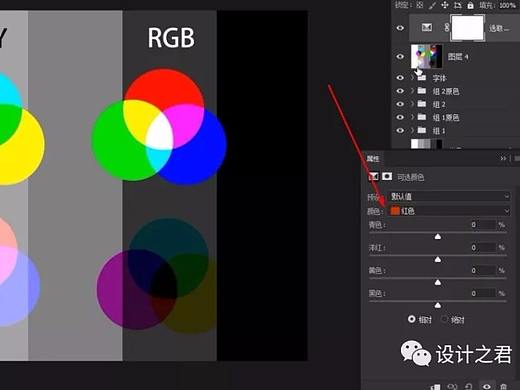This screenshot has height=390, width=520.
Task: Toggle visibility of the 组 2原色 group
Action: click(x=400, y=91)
